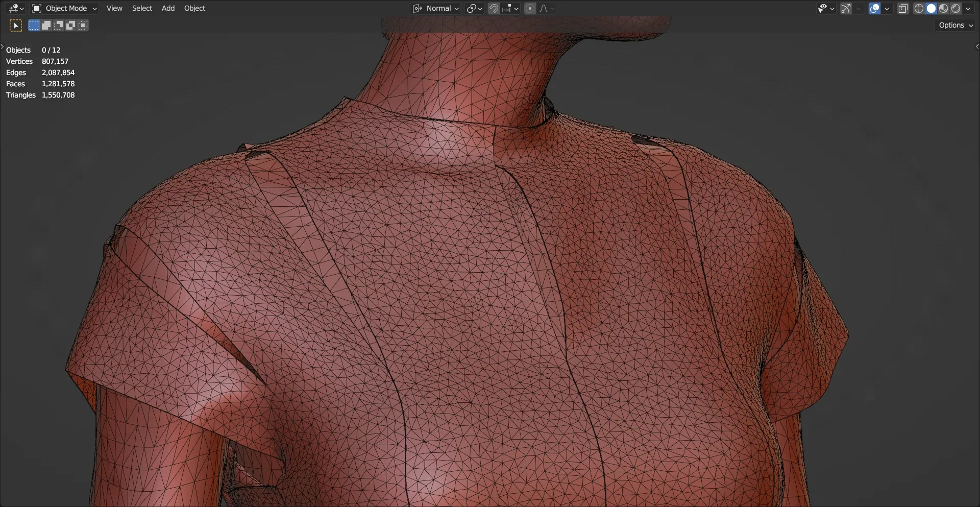Open object visibility and selectability popover
This screenshot has height=507, width=980.
[826, 8]
